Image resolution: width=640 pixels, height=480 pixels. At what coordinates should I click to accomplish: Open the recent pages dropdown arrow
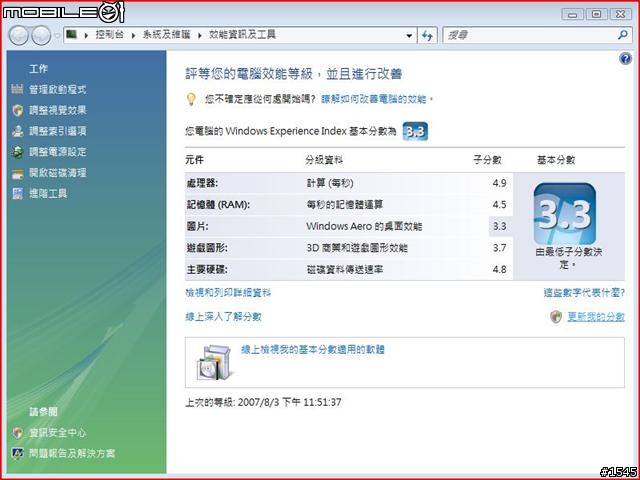(57, 36)
